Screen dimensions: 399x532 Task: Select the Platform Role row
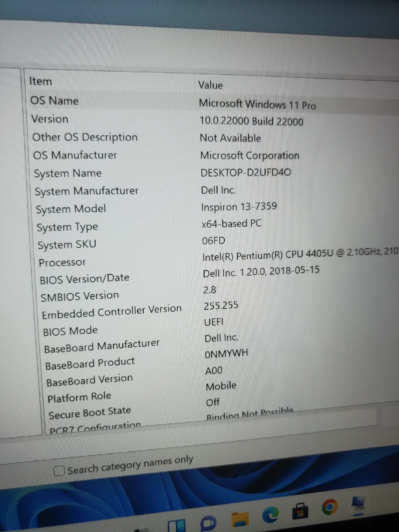coord(111,395)
